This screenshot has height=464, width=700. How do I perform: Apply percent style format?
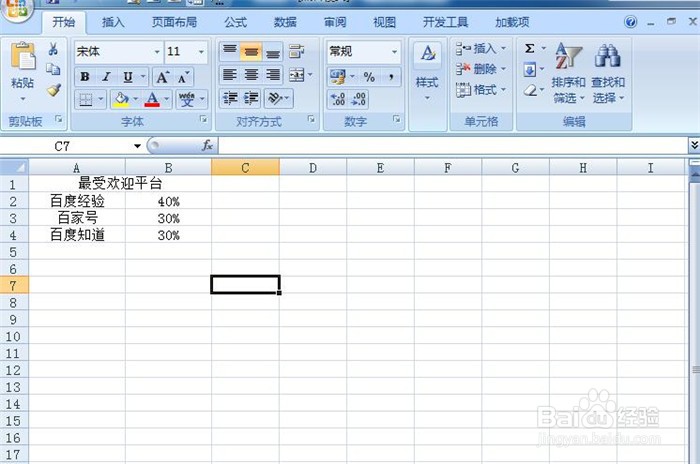pyautogui.click(x=369, y=77)
